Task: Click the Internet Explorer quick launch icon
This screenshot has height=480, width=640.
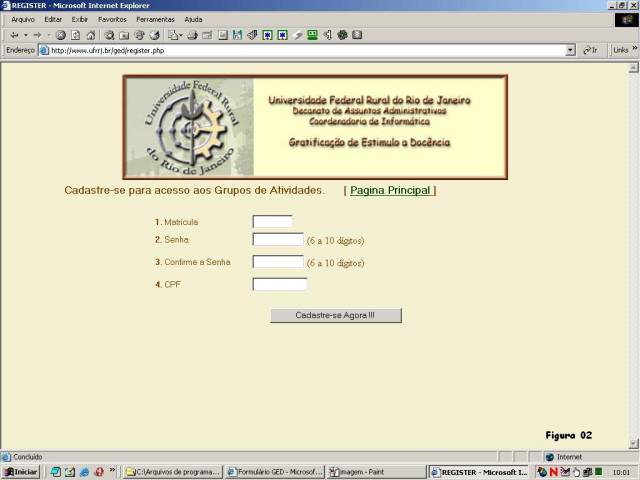Action: pyautogui.click(x=84, y=472)
